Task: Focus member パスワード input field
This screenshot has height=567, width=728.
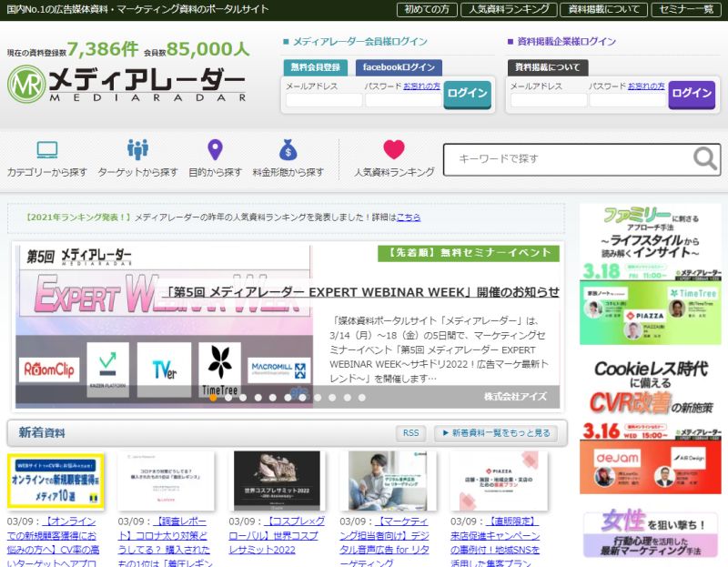Action: click(403, 100)
